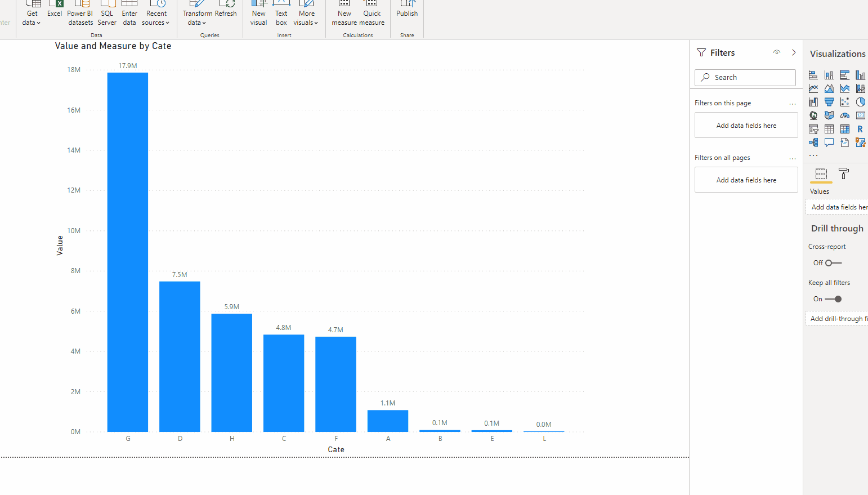Pick the matrix visual
This screenshot has width=868, height=495.
point(845,129)
